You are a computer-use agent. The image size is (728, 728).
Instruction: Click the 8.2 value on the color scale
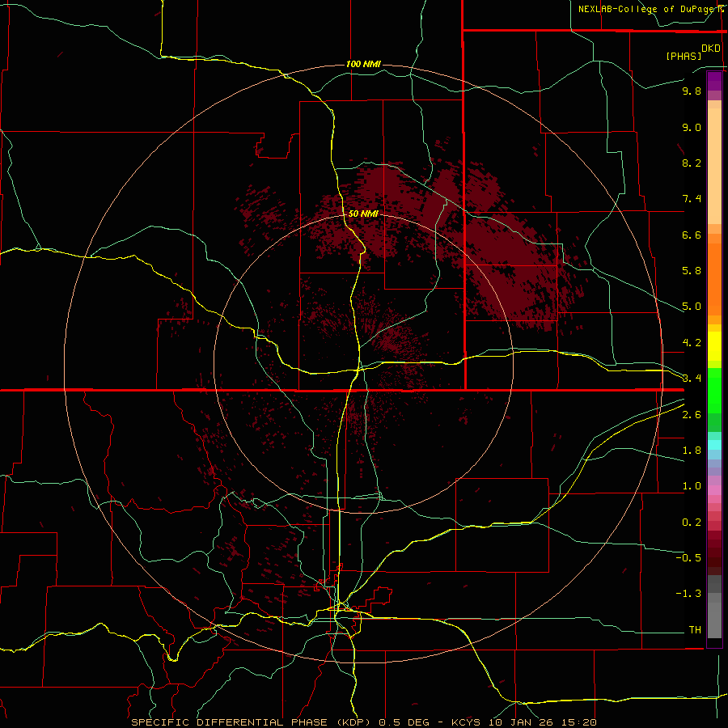click(692, 163)
